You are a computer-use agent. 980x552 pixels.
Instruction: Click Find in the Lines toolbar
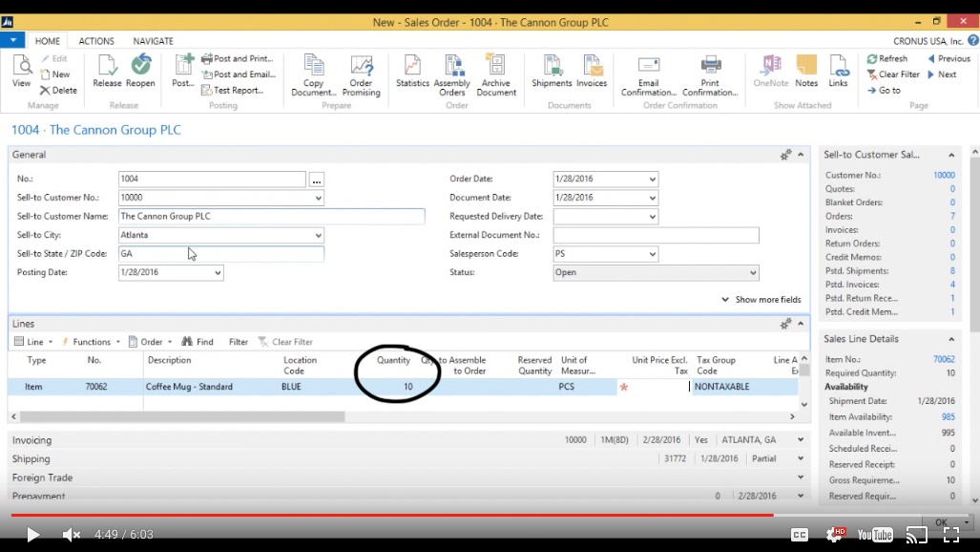198,342
